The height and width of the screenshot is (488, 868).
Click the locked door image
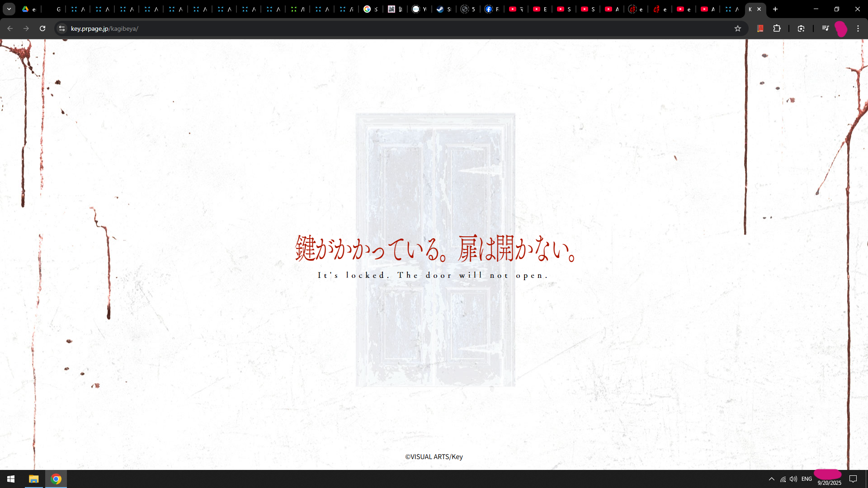pyautogui.click(x=435, y=181)
